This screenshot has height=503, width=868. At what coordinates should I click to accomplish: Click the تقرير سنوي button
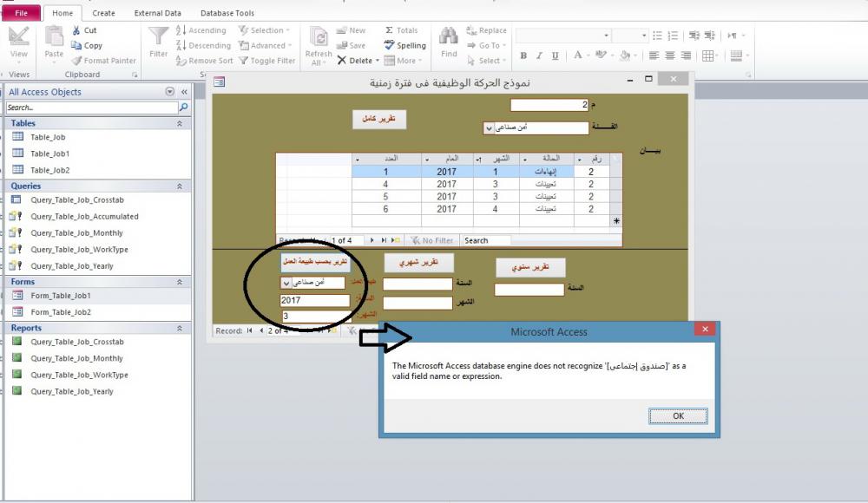[x=530, y=267]
